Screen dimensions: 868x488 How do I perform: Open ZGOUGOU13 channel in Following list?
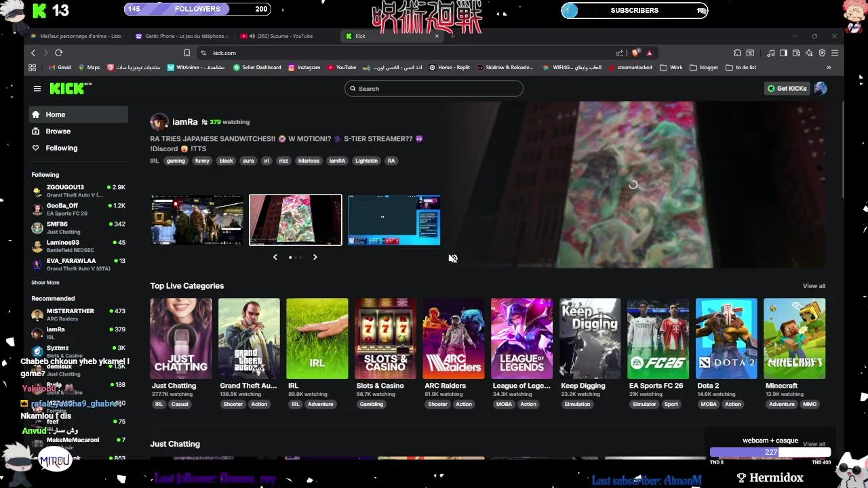[x=79, y=190]
